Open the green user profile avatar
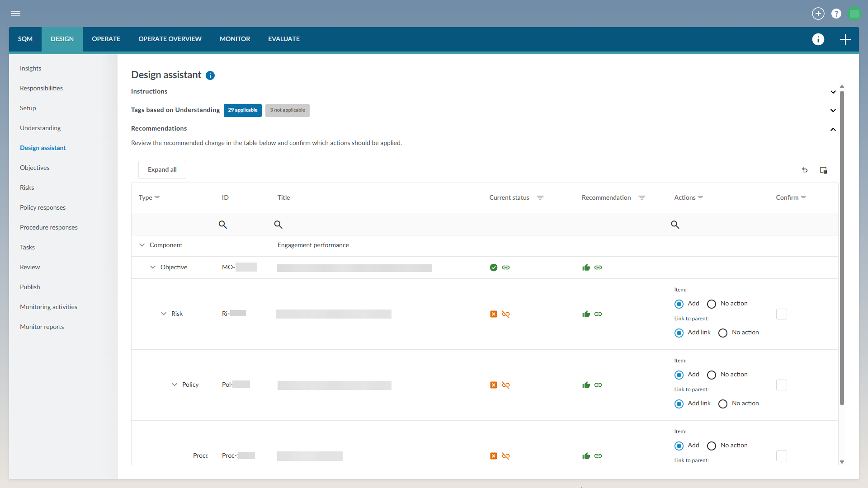The width and height of the screenshot is (868, 488). [x=854, y=14]
